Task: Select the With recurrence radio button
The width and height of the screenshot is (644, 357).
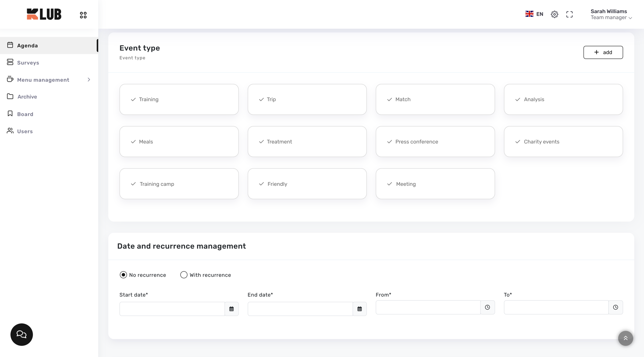Action: click(x=184, y=275)
